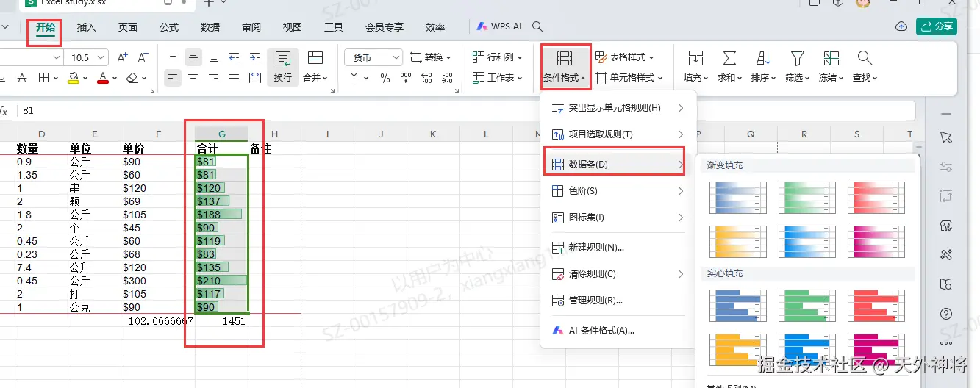Click the yen currency symbol icon
This screenshot has height=388, width=980.
[x=354, y=77]
